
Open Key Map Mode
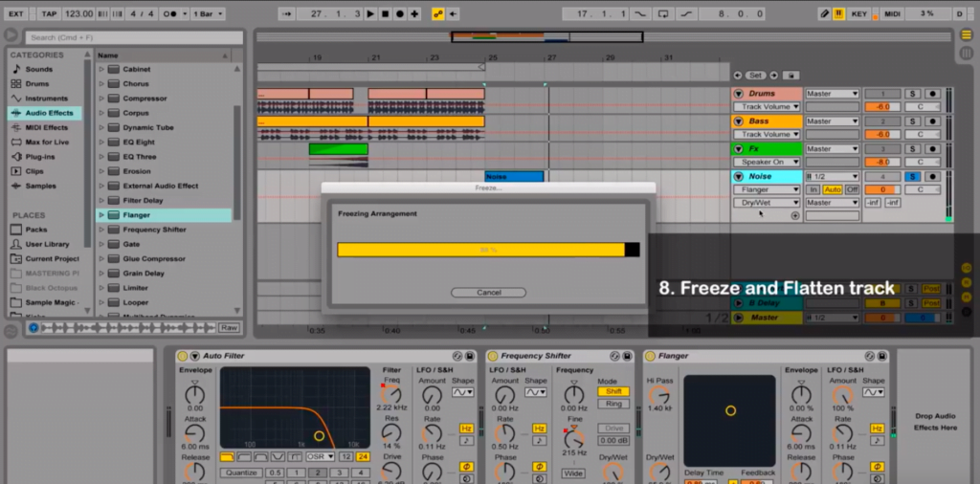tap(859, 13)
